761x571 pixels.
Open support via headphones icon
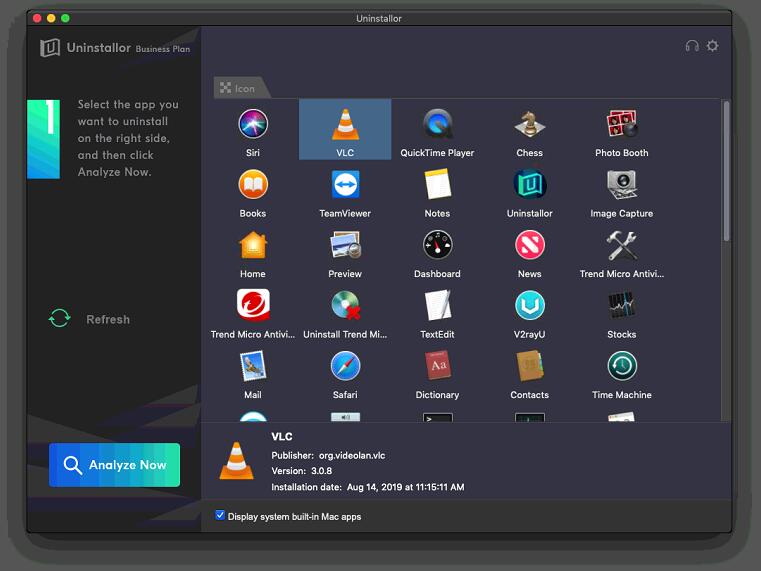692,46
